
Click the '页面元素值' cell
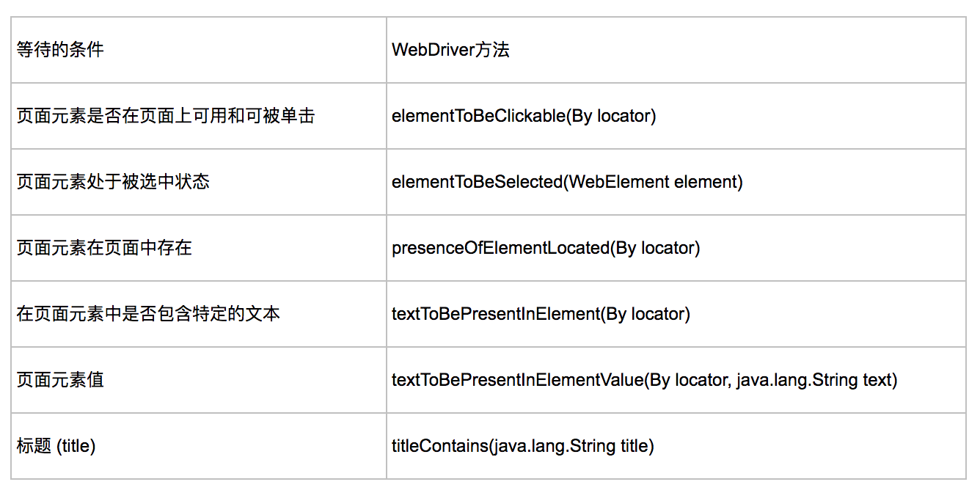pyautogui.click(x=199, y=380)
